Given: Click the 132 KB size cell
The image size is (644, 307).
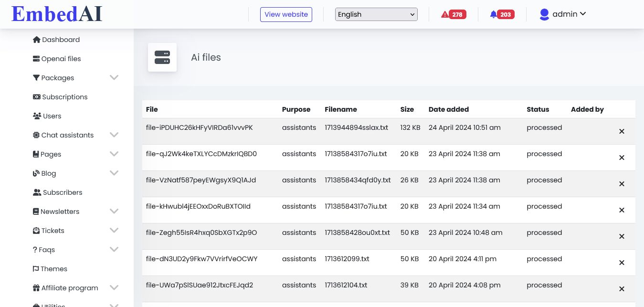Looking at the screenshot, I should click(411, 127).
